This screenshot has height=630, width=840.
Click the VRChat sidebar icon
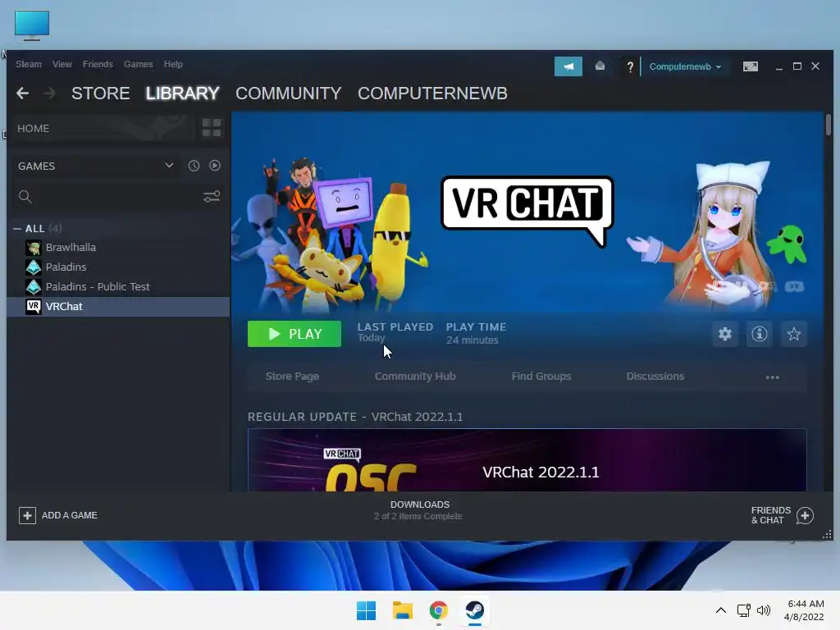[x=33, y=307]
